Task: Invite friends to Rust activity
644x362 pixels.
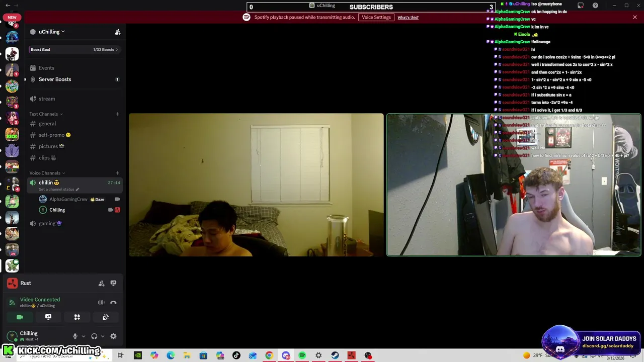Action: (101, 284)
